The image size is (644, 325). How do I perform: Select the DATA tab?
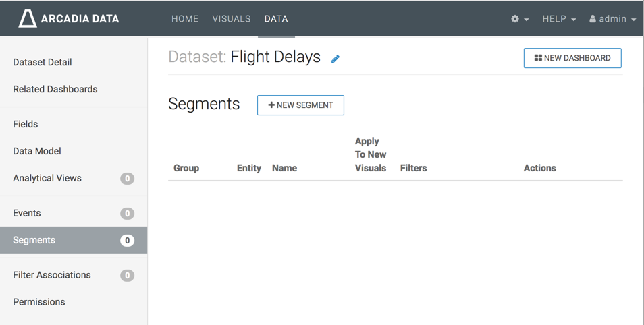[x=276, y=19]
